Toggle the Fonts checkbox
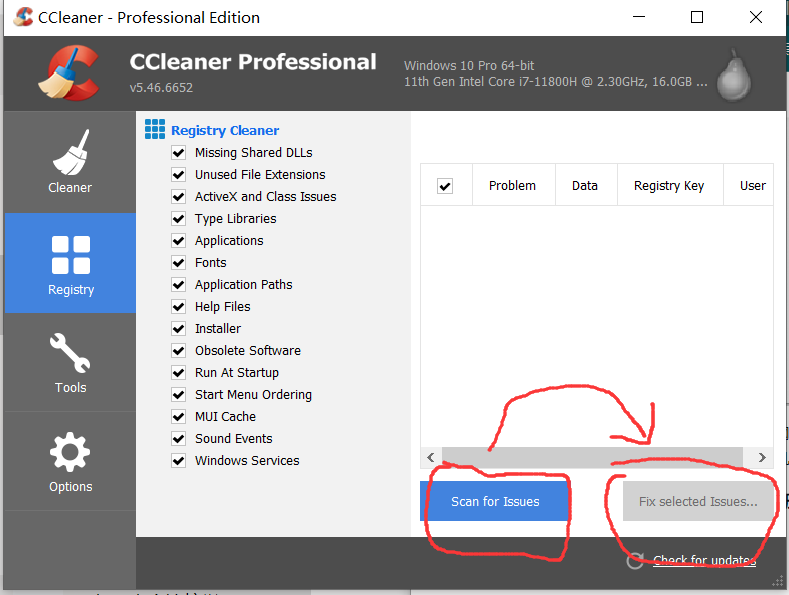789x595 pixels. [x=179, y=262]
